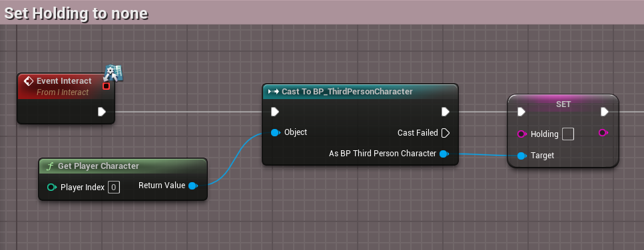644x250 pixels.
Task: Click the interface icon above Event Interact
Action: coord(113,73)
